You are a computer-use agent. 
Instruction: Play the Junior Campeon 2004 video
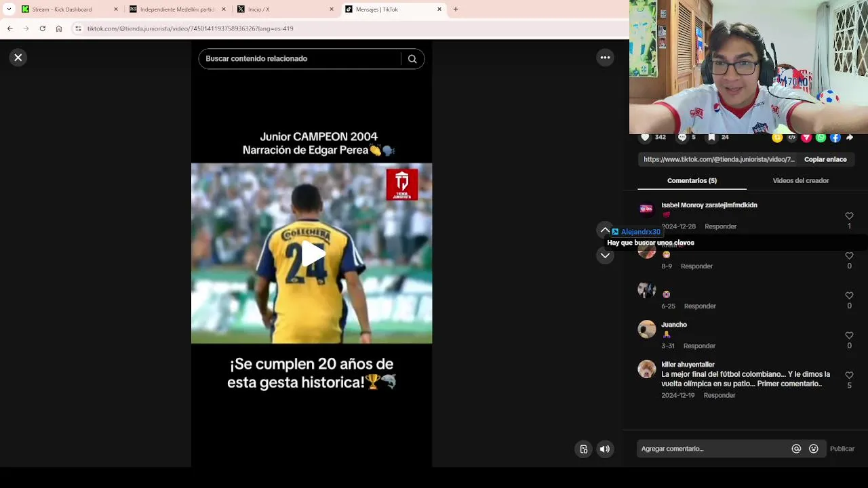tap(312, 253)
